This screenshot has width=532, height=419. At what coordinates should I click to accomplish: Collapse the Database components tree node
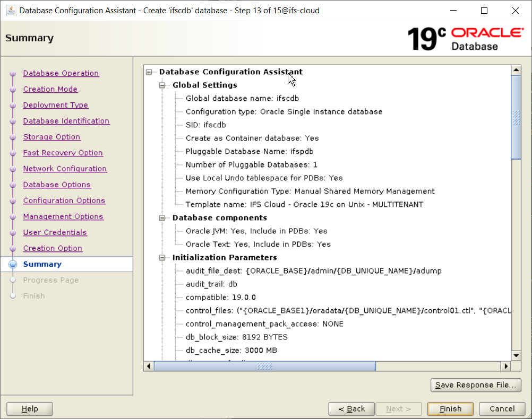pos(162,217)
